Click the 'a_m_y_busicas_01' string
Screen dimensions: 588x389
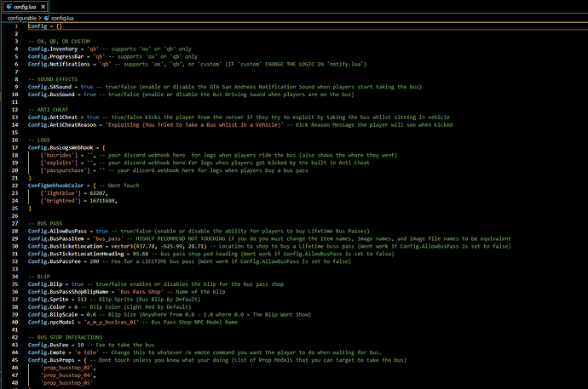111,322
